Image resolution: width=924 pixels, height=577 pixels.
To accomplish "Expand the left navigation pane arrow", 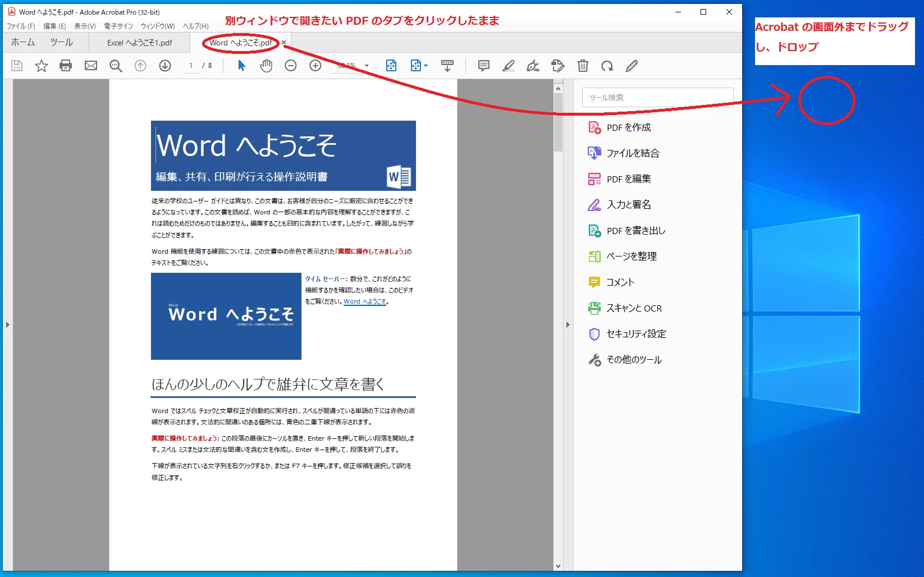I will click(x=8, y=324).
